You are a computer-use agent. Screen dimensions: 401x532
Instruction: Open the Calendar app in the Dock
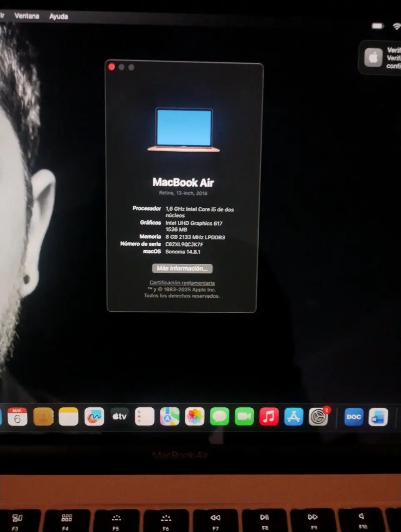point(17,416)
